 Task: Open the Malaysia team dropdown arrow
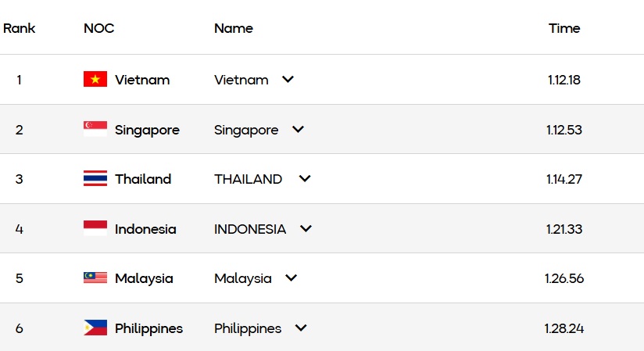pos(291,278)
